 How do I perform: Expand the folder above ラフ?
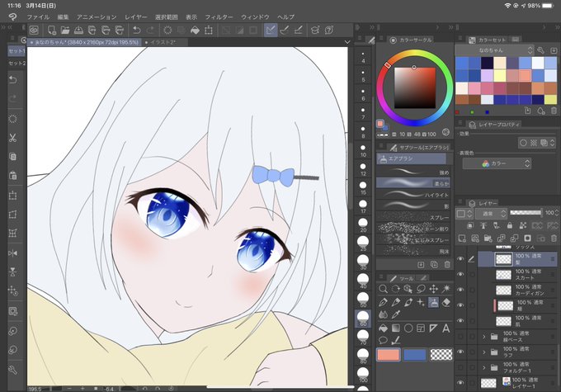tap(484, 337)
